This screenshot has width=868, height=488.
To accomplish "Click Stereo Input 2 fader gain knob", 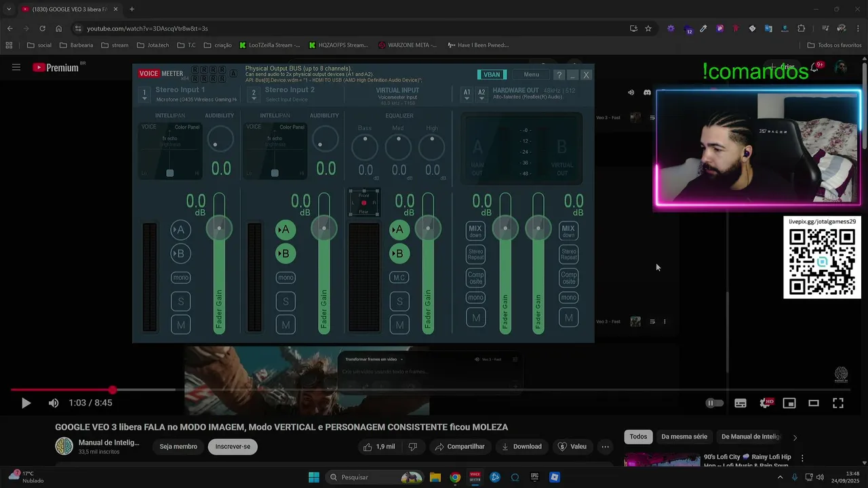I will (324, 228).
